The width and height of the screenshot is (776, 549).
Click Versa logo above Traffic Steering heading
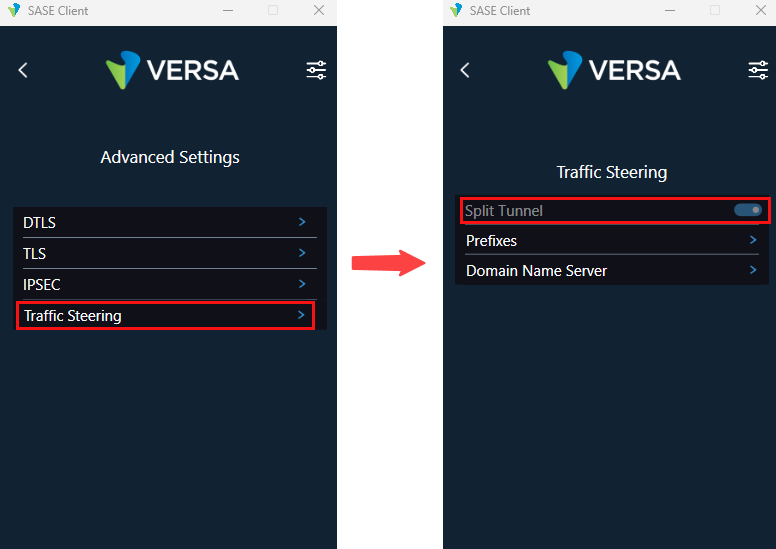(614, 70)
